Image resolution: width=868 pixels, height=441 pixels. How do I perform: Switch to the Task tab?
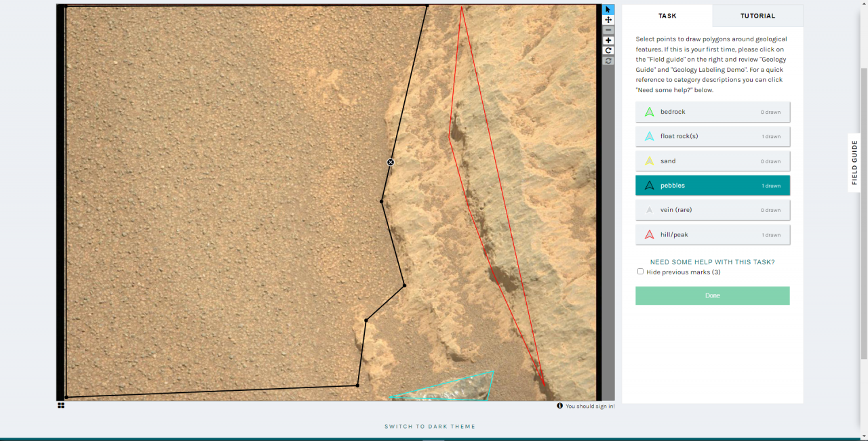667,16
